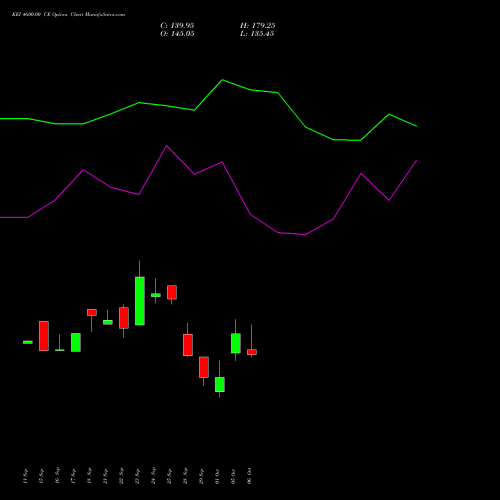Click the '29 Sep' date axis label
Screen dimensions: 500x500
coord(202,476)
